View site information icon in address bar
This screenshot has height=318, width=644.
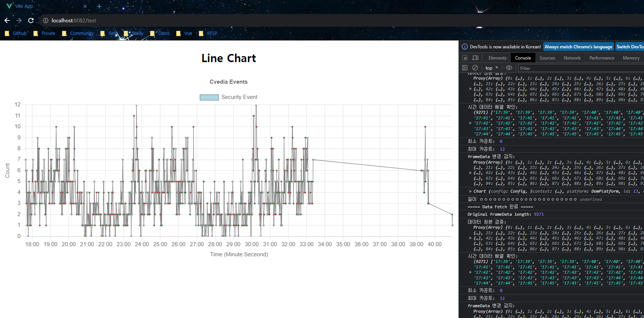pyautogui.click(x=46, y=20)
